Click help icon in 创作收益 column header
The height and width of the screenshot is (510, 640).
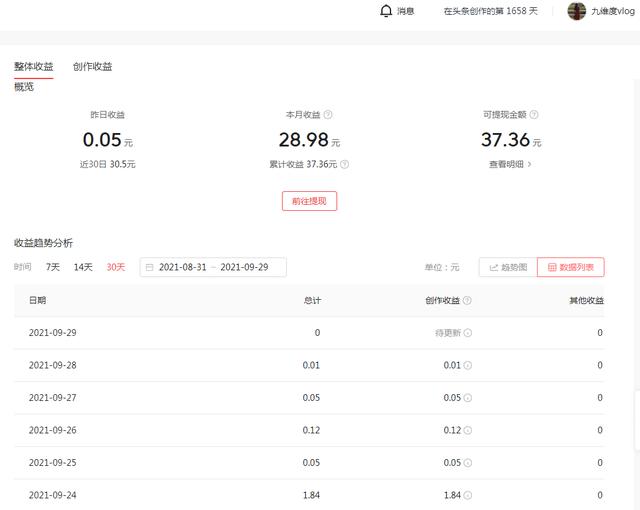click(x=467, y=300)
